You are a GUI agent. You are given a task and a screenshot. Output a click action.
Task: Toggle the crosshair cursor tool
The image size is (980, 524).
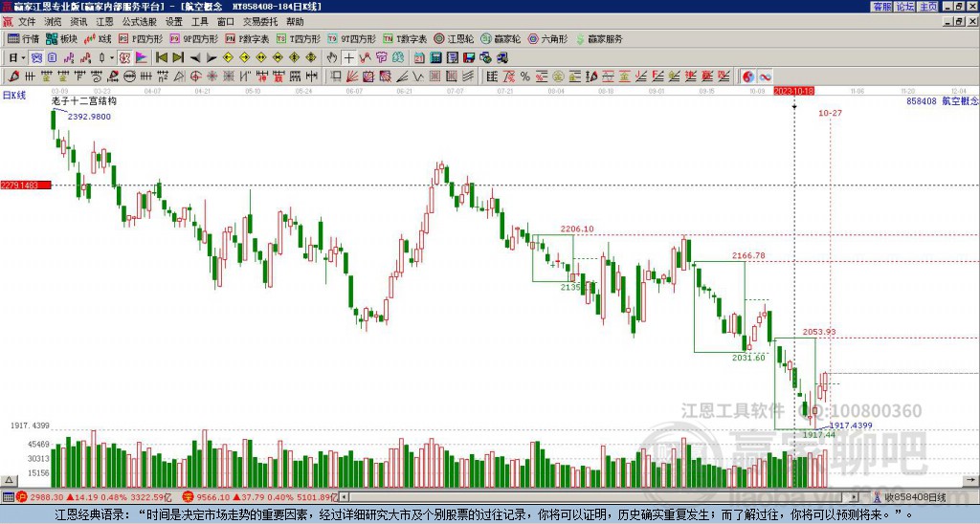(348, 57)
